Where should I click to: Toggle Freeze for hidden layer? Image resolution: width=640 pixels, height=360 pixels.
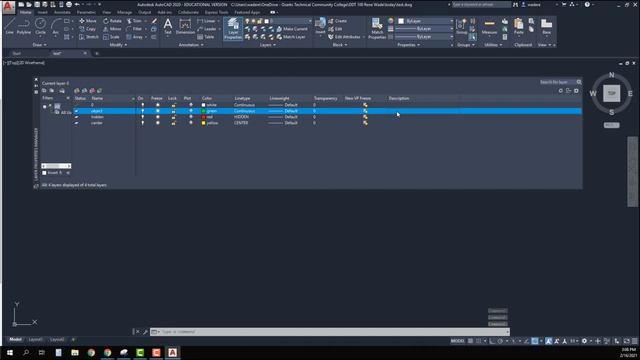tap(158, 117)
